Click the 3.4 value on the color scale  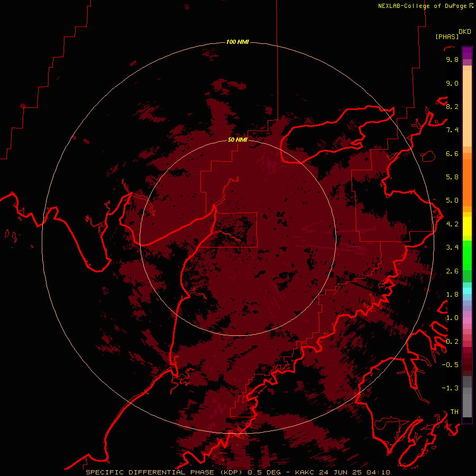click(452, 248)
